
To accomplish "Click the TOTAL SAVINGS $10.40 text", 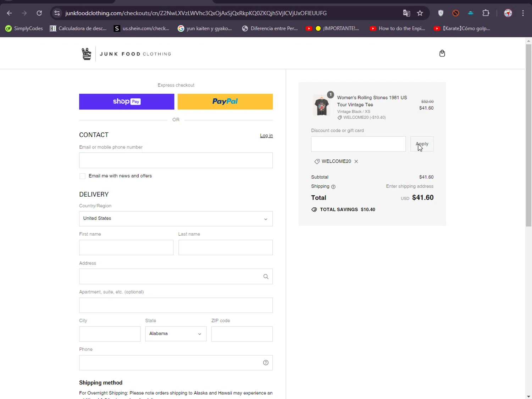I will coord(347,209).
